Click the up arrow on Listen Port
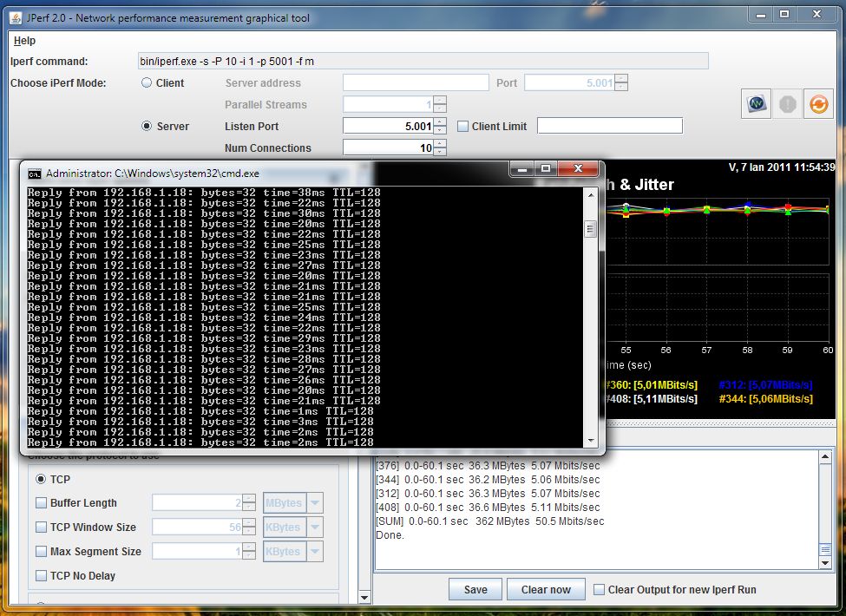 click(440, 121)
